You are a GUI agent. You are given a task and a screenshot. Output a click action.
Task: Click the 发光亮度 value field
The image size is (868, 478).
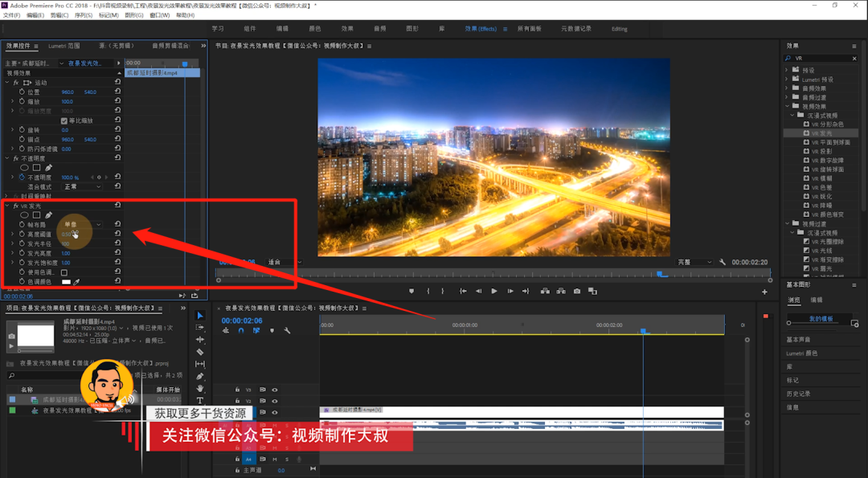[66, 253]
